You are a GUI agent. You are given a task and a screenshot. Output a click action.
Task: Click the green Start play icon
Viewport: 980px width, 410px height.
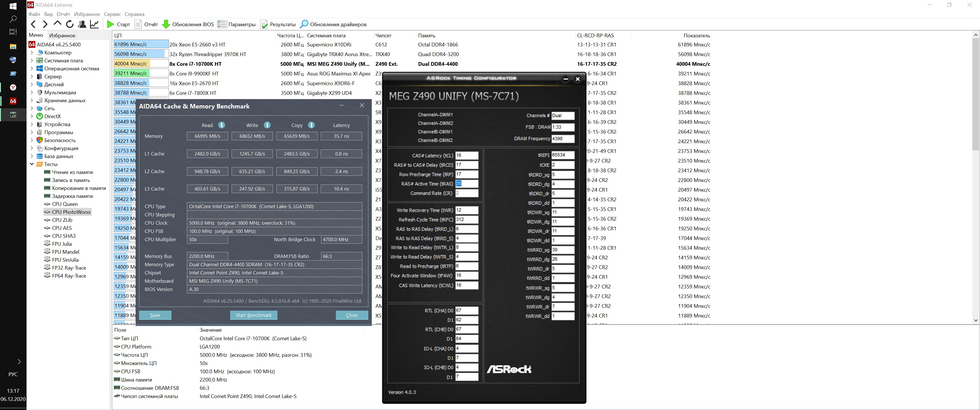point(110,24)
